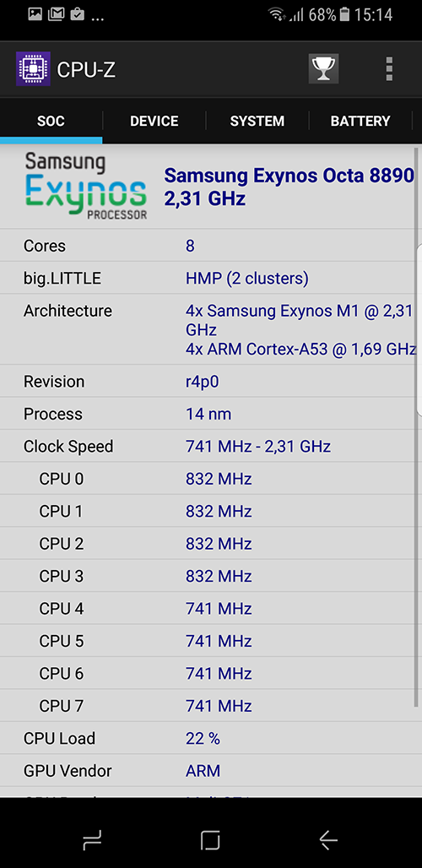Screen dimensions: 422x868
Task: Switch to the BATTERY tab
Action: click(x=360, y=122)
